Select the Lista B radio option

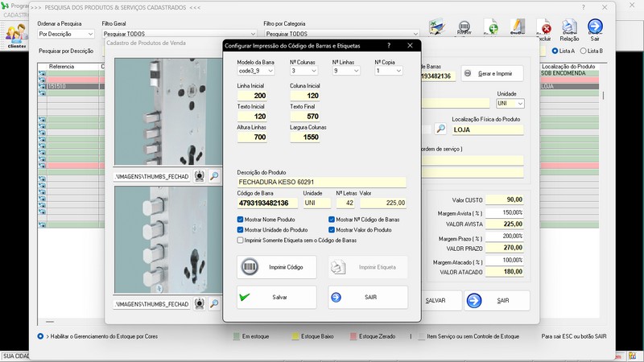584,51
